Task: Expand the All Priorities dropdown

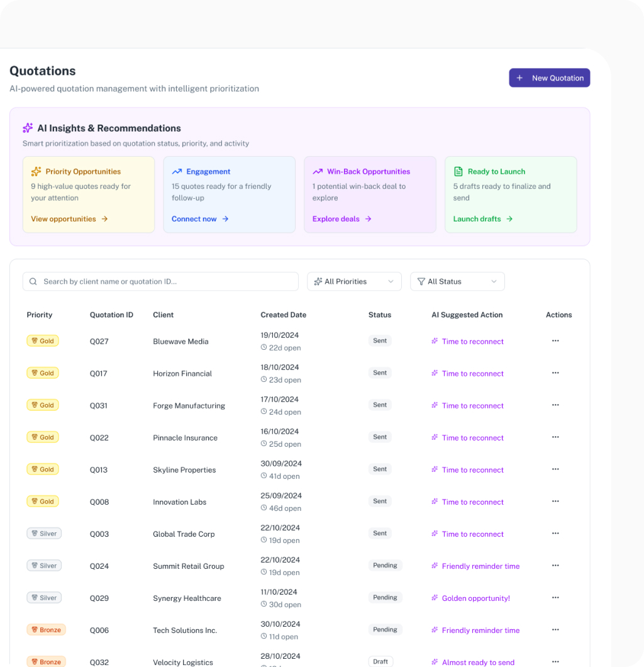Action: tap(354, 281)
